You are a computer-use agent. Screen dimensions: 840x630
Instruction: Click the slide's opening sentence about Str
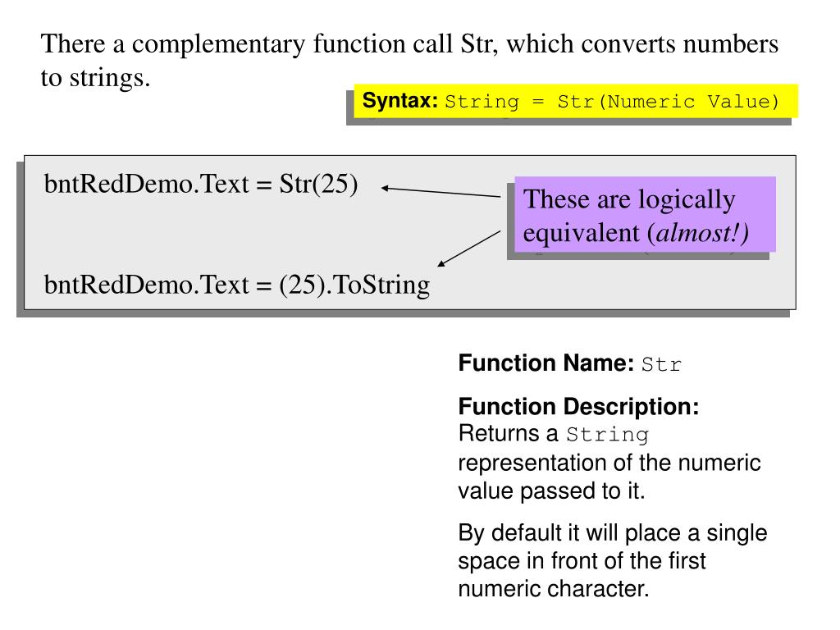click(410, 44)
